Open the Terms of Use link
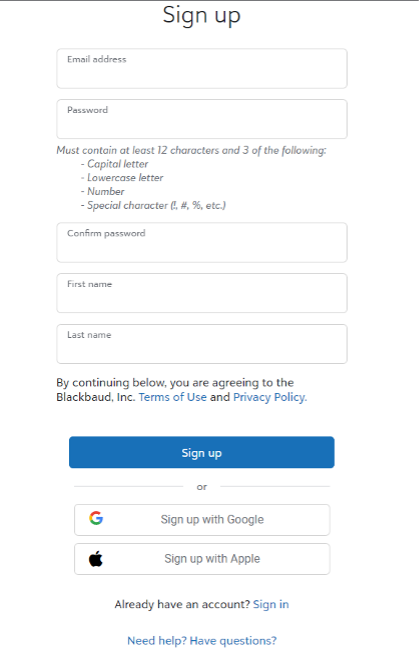This screenshot has width=420, height=668. 173,397
